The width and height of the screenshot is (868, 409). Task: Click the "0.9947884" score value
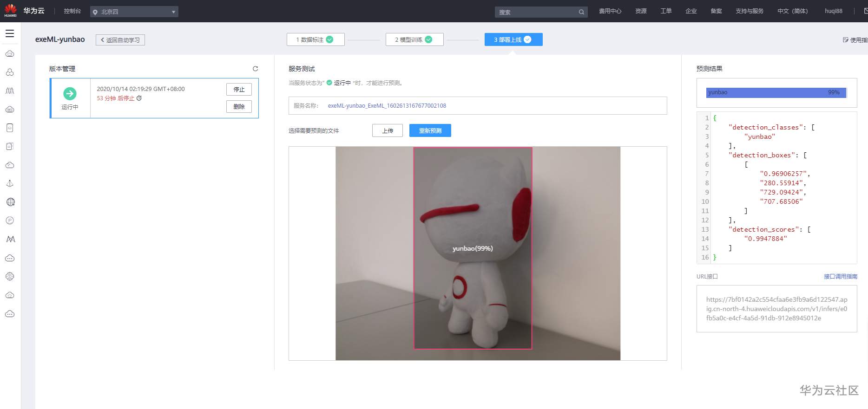coord(766,239)
